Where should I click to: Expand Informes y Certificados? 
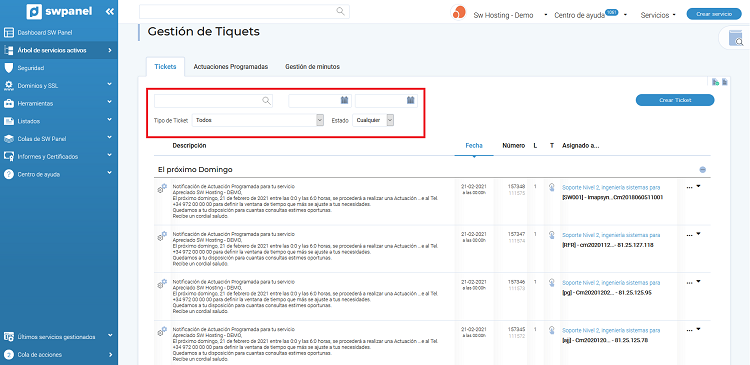click(x=47, y=156)
